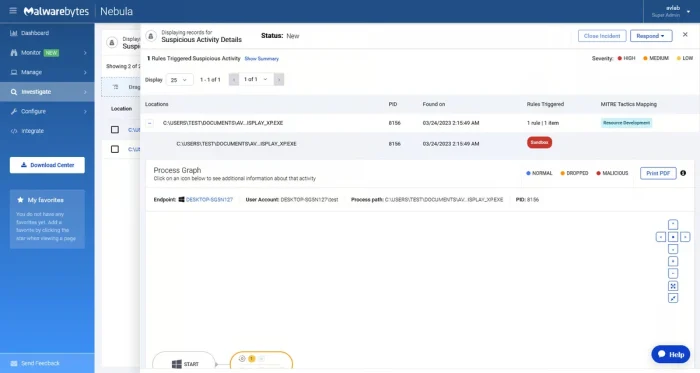The height and width of the screenshot is (373, 700).
Task: Pan the process graph left
Action: point(661,237)
